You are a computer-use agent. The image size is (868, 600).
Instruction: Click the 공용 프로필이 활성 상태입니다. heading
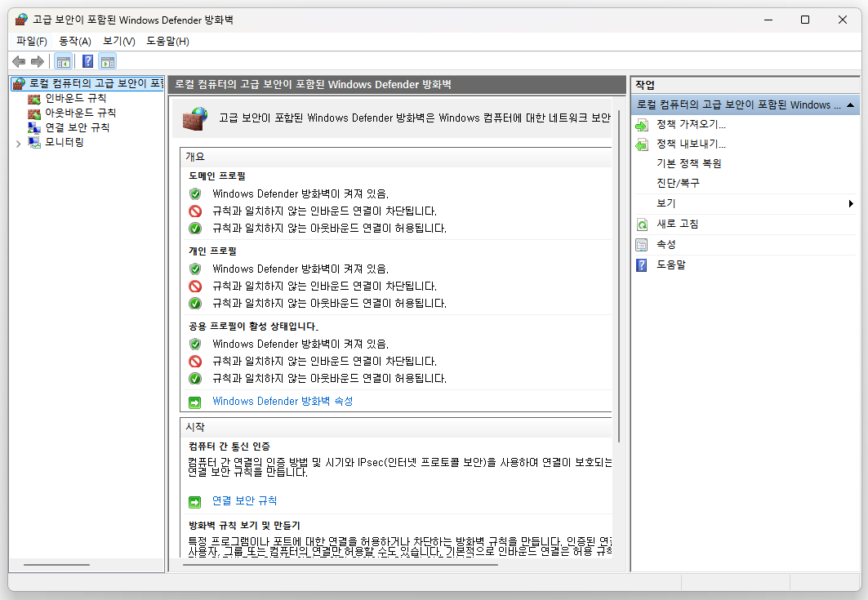253,326
